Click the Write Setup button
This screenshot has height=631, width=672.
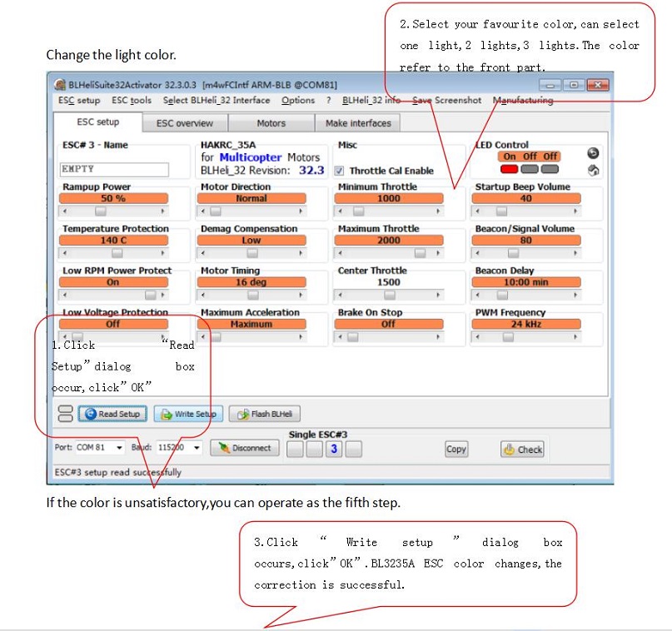(x=188, y=414)
